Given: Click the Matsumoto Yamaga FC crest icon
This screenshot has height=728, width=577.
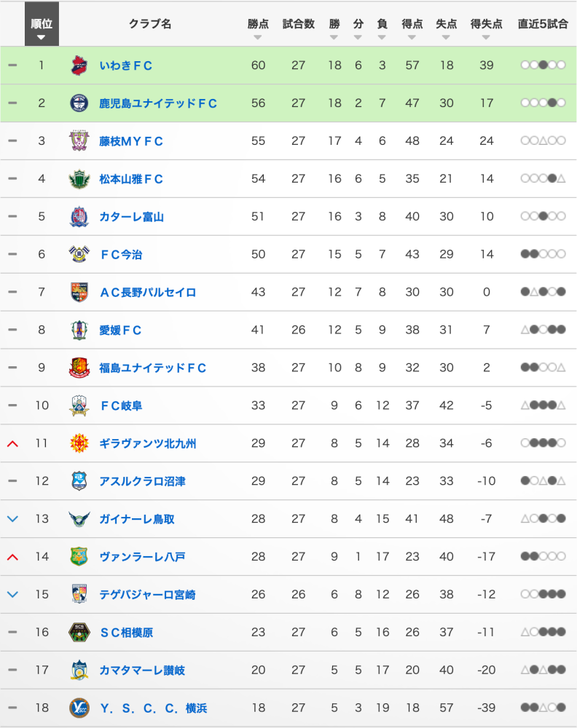Looking at the screenshot, I should pos(79,179).
